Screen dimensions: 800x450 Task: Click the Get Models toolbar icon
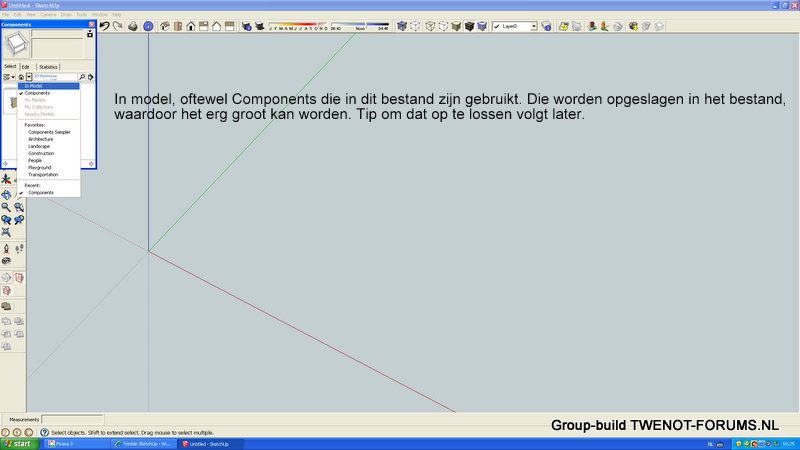[633, 26]
